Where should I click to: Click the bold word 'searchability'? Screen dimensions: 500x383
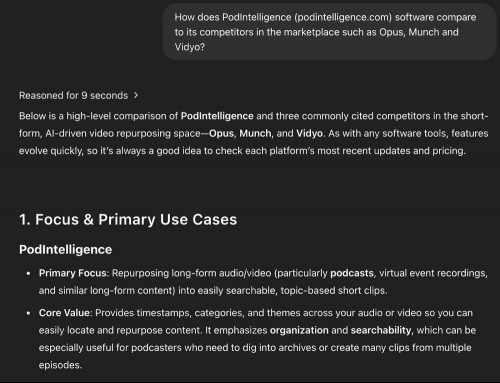tap(381, 330)
